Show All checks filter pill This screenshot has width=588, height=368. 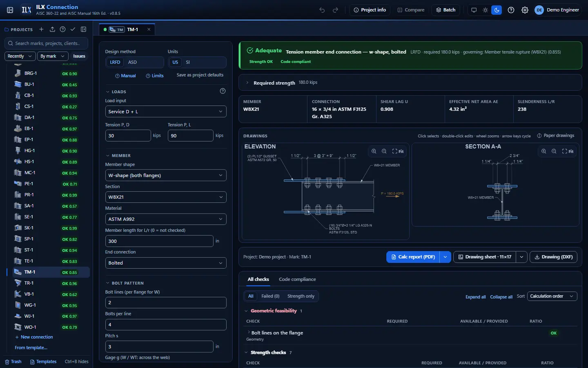coord(251,296)
